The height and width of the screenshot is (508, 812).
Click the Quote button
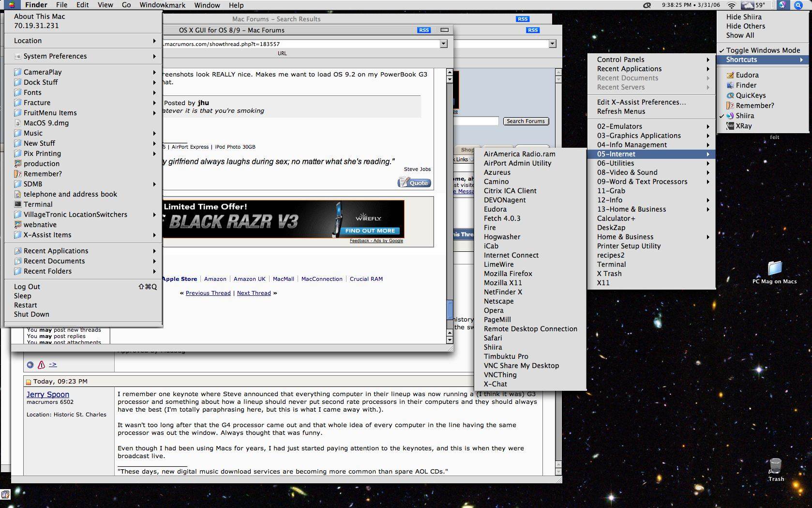click(x=414, y=183)
